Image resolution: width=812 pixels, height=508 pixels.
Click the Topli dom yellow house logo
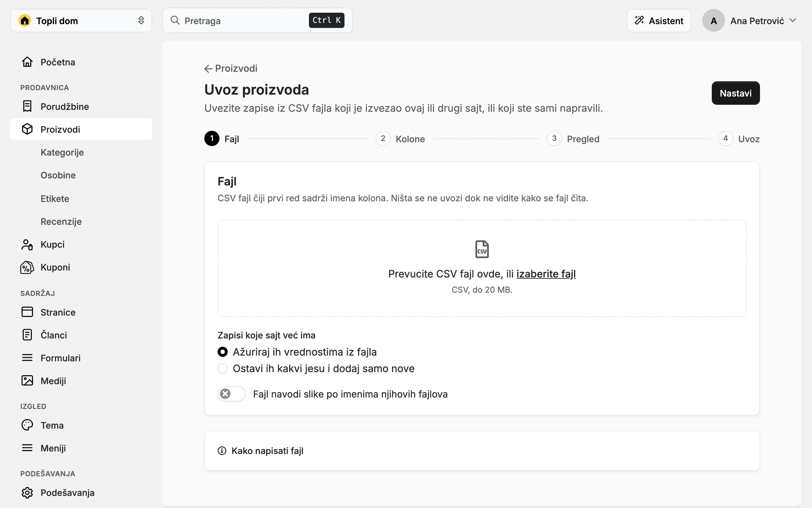pyautogui.click(x=25, y=21)
